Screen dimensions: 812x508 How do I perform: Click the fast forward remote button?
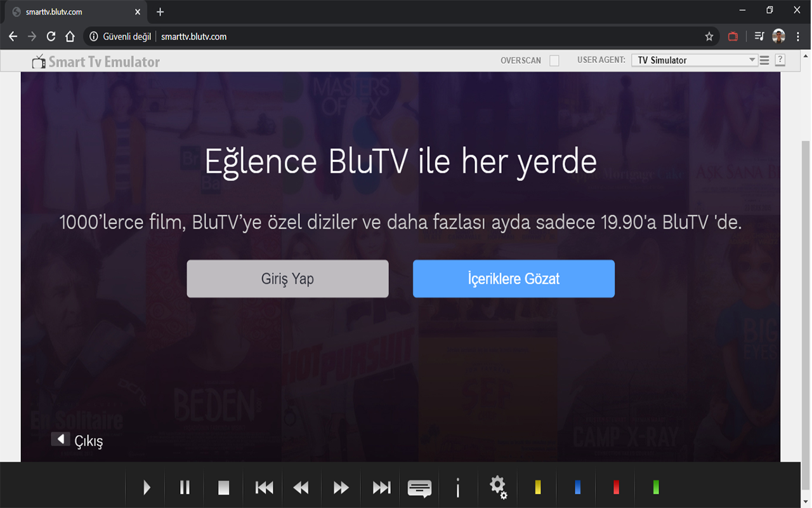tap(341, 487)
